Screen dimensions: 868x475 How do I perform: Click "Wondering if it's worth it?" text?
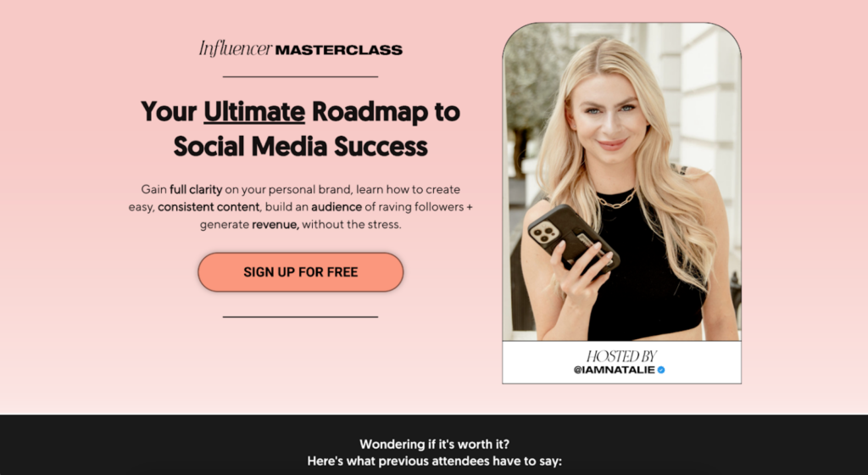[434, 444]
